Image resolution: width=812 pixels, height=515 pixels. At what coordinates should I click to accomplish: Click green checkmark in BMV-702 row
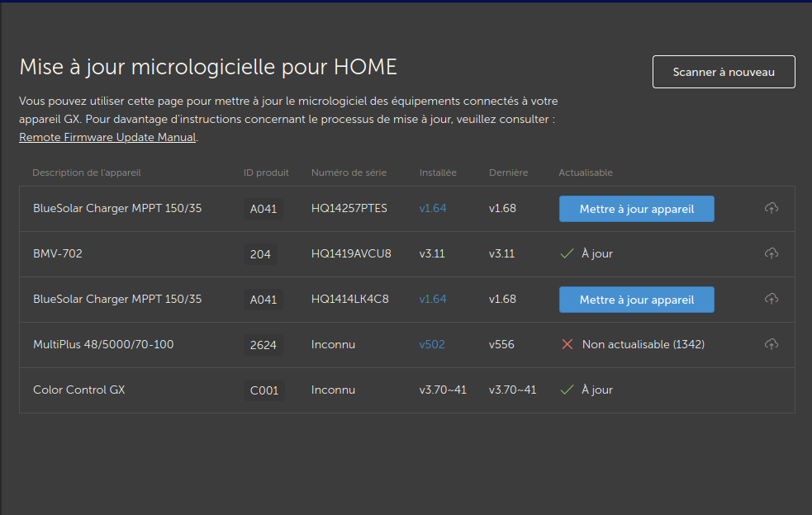[x=567, y=253]
